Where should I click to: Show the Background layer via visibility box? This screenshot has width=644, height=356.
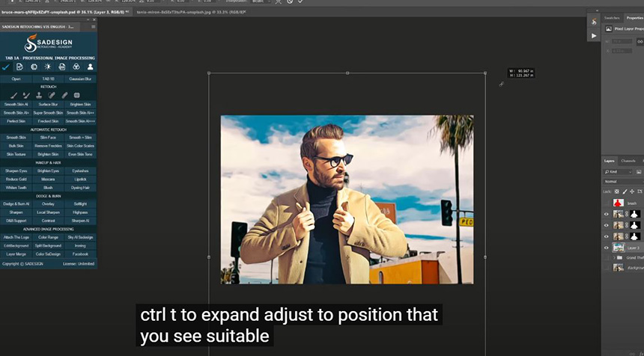pos(607,268)
